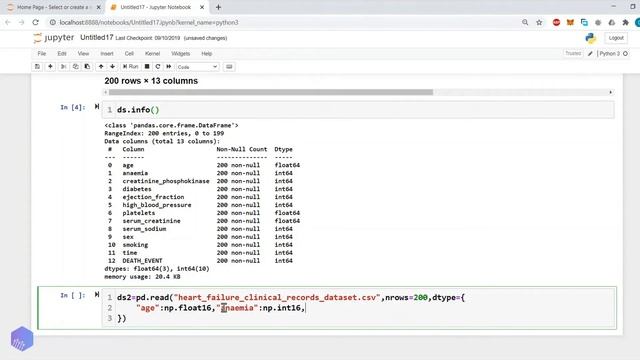Click the Trusted notebook indicator

573,53
